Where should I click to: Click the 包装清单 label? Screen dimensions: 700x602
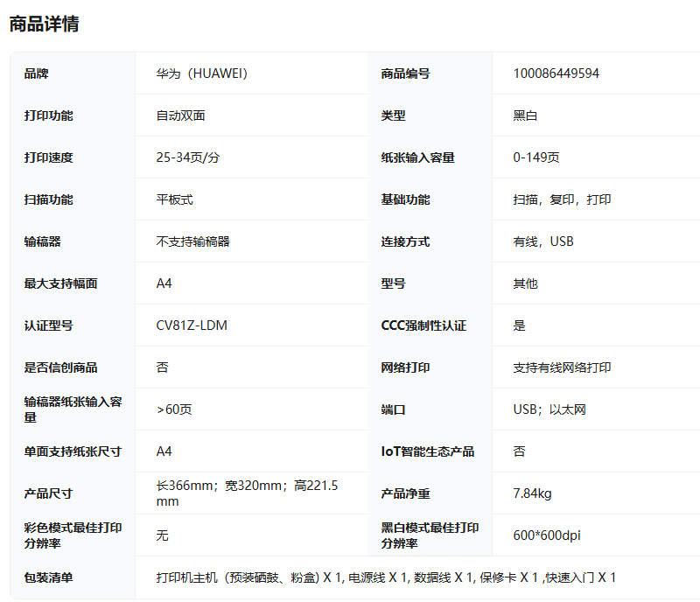pos(48,577)
